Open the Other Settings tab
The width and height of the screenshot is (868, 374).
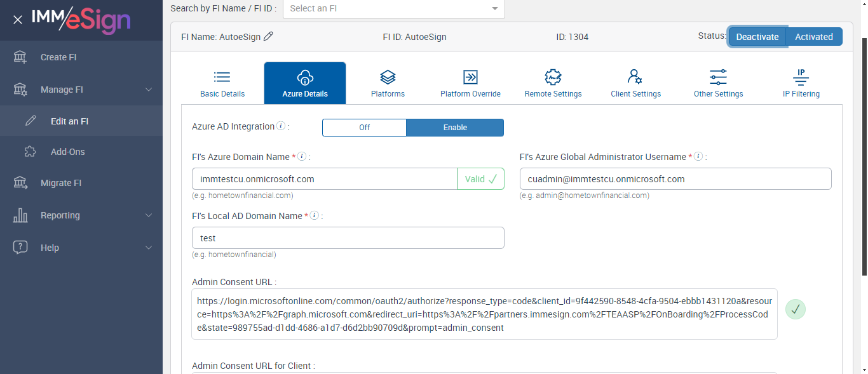click(718, 83)
